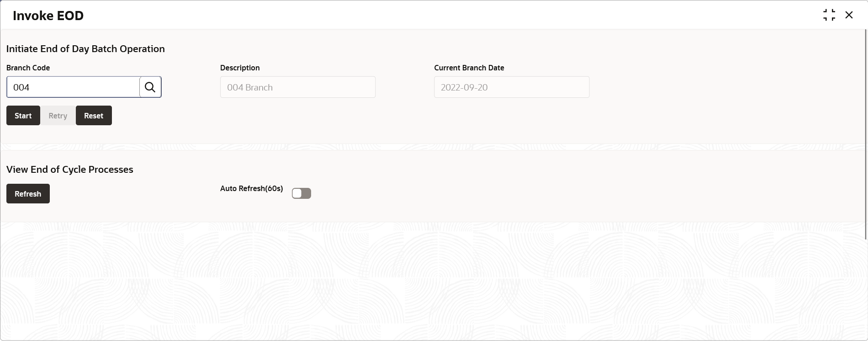The width and height of the screenshot is (868, 341).
Task: Close the Invoke EOD screen
Action: 849,15
